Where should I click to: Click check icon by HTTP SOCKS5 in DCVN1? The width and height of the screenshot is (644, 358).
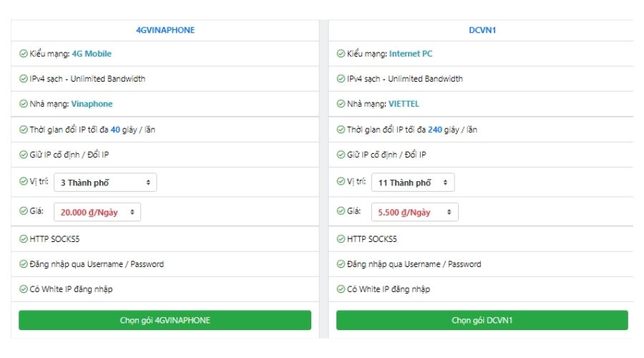pyautogui.click(x=341, y=239)
